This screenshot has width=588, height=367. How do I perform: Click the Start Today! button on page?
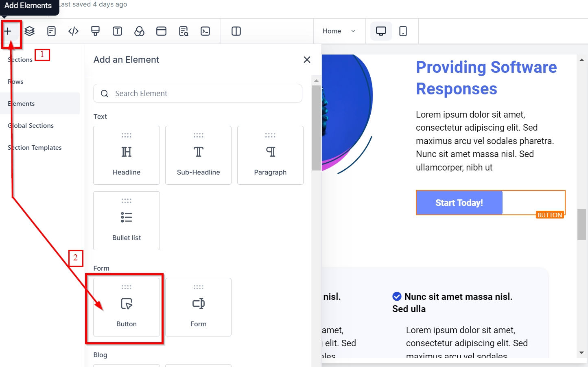(459, 203)
